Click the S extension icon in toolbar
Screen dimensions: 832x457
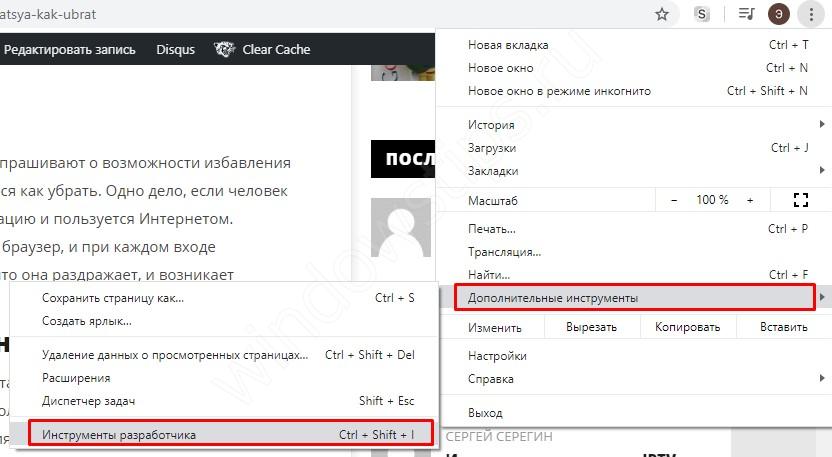click(x=703, y=14)
